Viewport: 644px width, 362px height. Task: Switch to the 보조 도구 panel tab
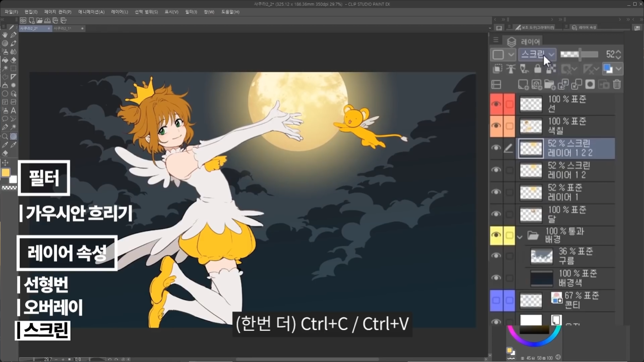(x=535, y=28)
